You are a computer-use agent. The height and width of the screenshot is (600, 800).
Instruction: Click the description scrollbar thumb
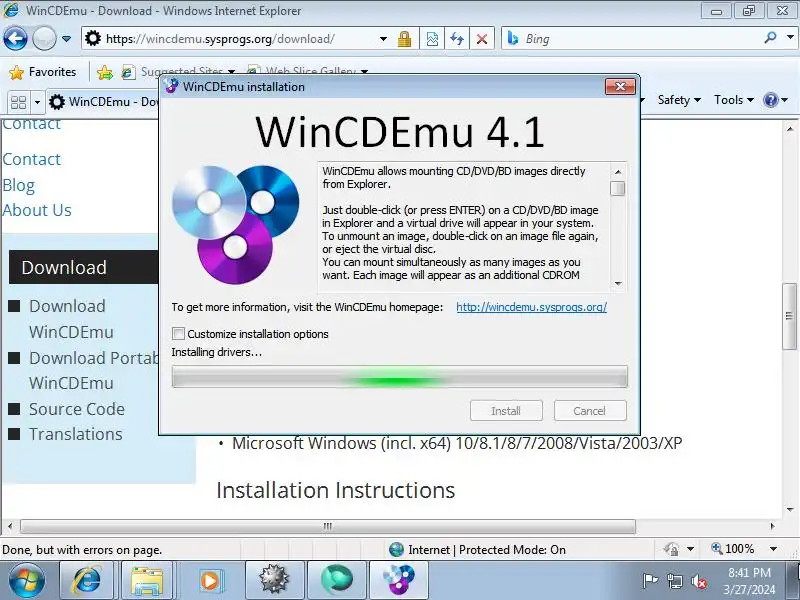(x=618, y=188)
